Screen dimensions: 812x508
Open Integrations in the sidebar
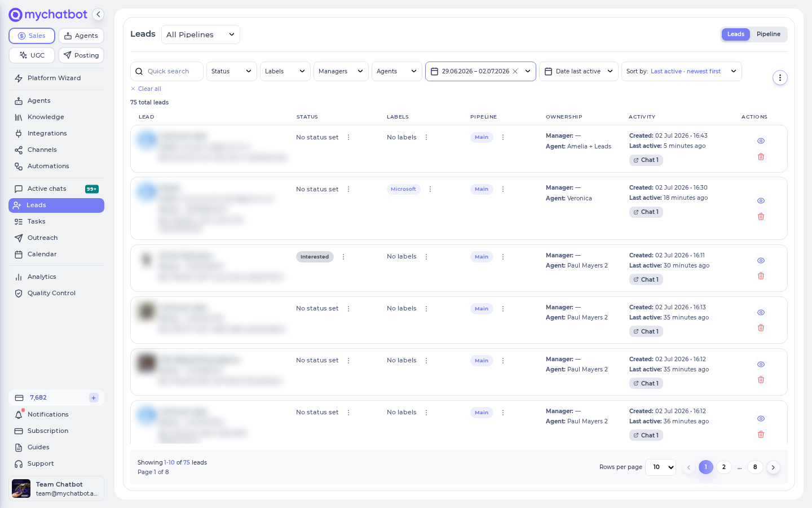56,134
